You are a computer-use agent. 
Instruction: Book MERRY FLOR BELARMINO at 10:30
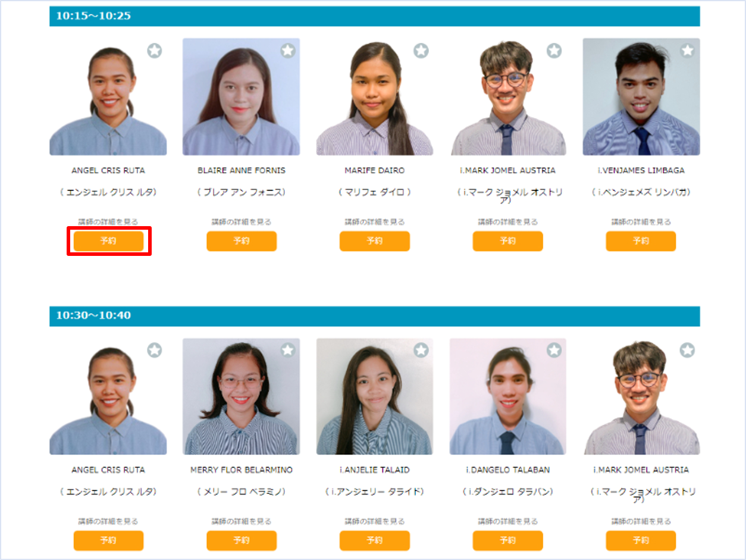tap(242, 540)
